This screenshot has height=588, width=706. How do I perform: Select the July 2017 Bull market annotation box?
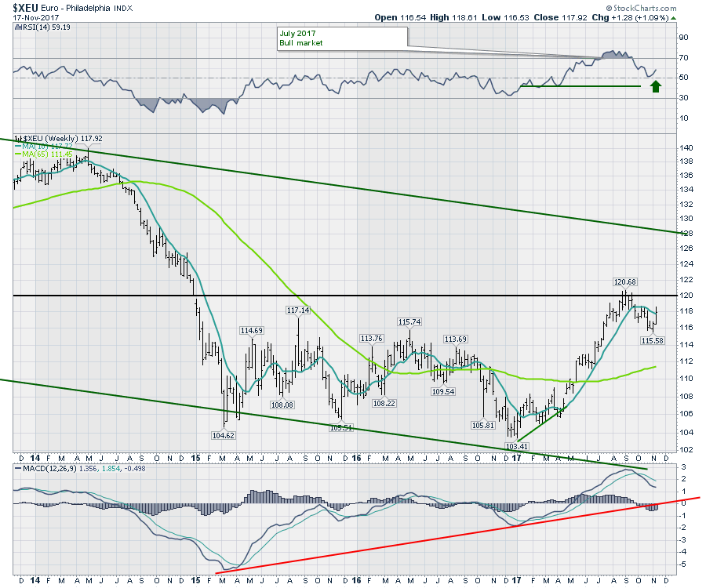(341, 38)
